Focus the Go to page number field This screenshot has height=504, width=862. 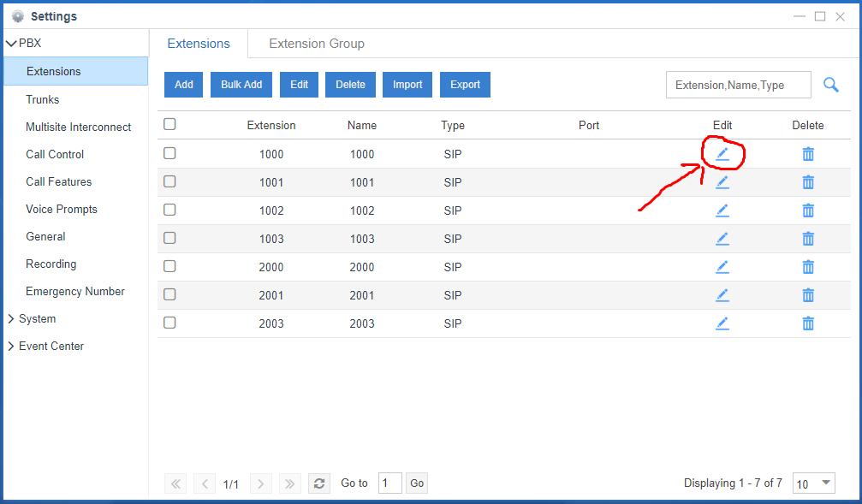[x=389, y=483]
